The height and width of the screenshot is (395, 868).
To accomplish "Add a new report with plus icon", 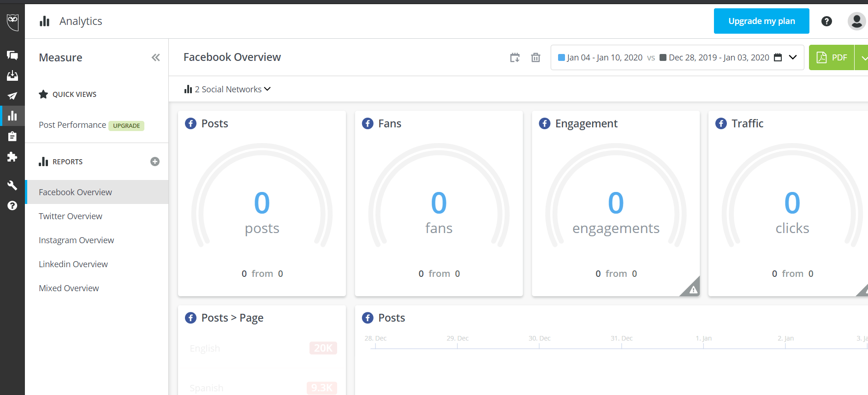I will click(x=155, y=162).
